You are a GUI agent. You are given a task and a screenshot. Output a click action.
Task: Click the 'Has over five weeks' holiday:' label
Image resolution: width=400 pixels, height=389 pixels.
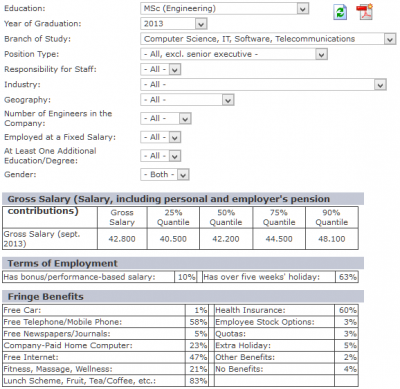(x=261, y=277)
